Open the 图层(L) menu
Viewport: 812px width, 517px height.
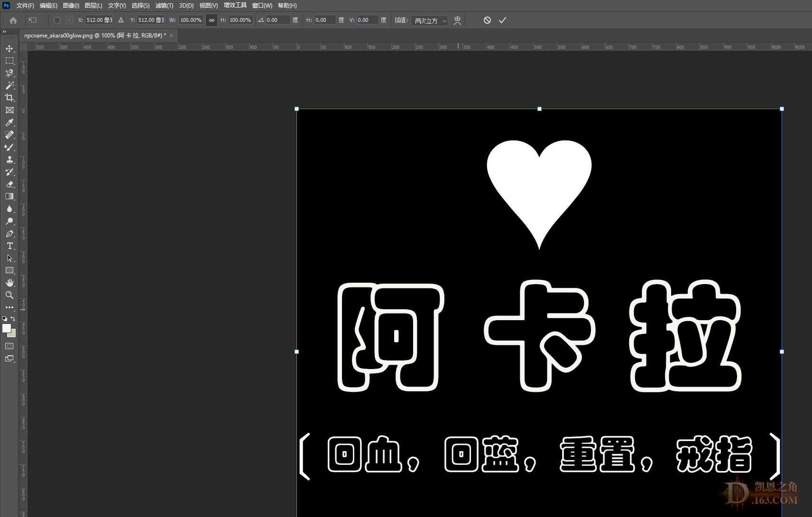tap(93, 6)
